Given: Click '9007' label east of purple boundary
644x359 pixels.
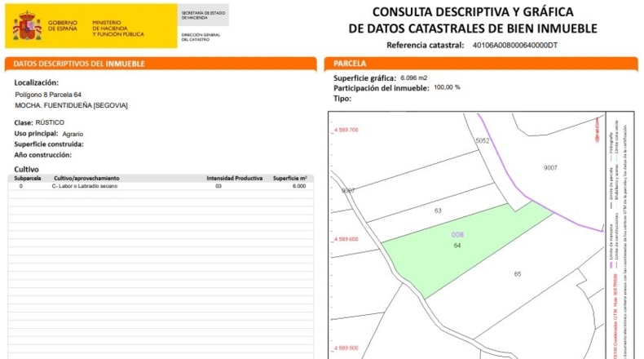Looking at the screenshot, I should pos(550,168).
